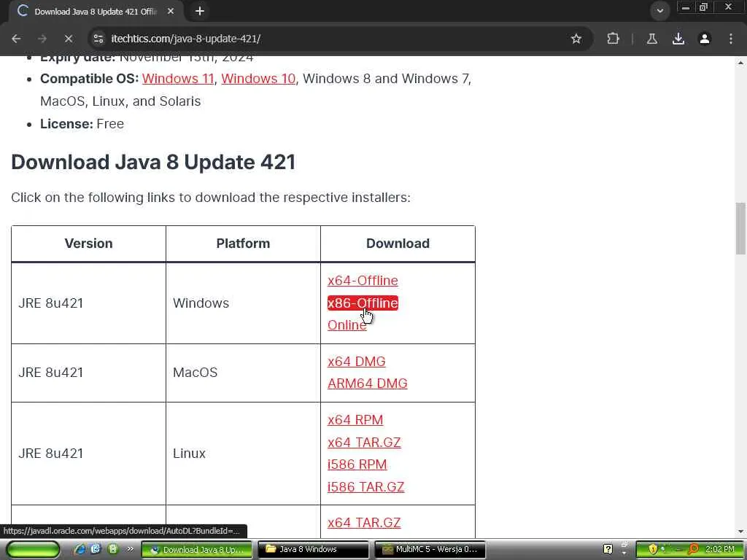Download the x64 DMG for MacOS
Image resolution: width=747 pixels, height=560 pixels.
point(356,362)
